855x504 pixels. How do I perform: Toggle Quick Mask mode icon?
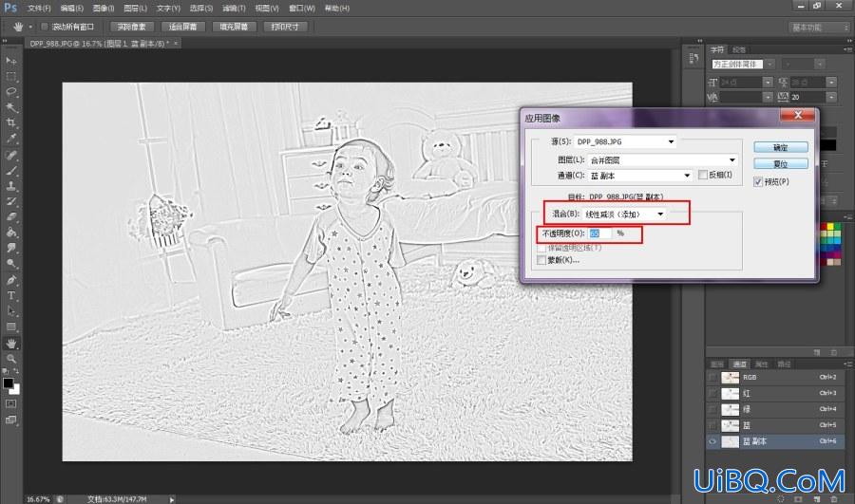(x=10, y=403)
